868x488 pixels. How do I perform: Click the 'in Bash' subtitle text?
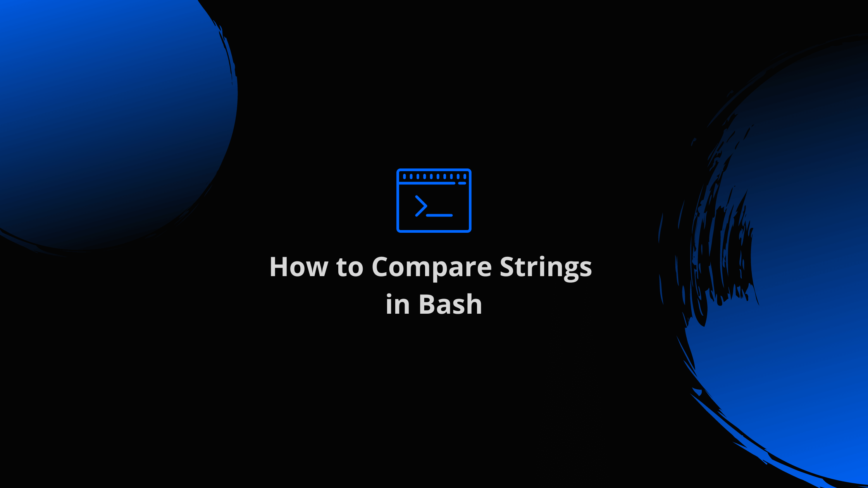[x=433, y=303]
